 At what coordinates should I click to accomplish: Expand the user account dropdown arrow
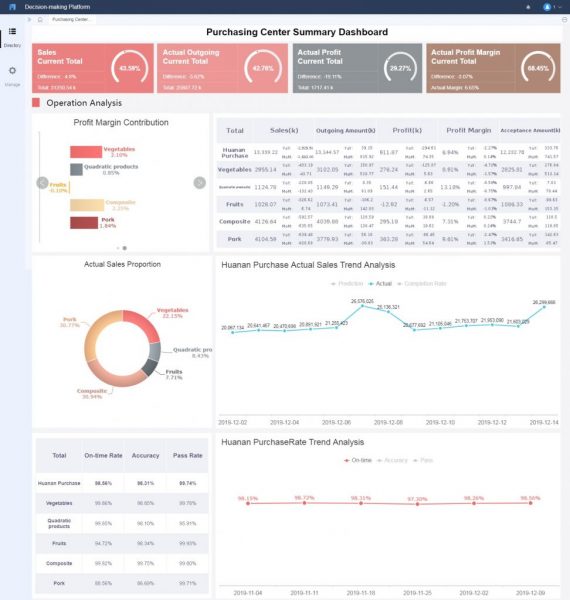560,7
